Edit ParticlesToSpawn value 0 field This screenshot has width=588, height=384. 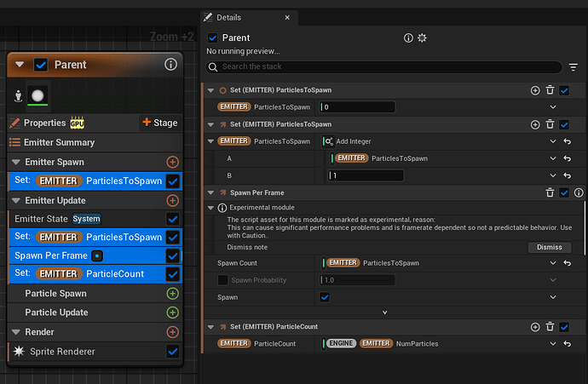357,107
